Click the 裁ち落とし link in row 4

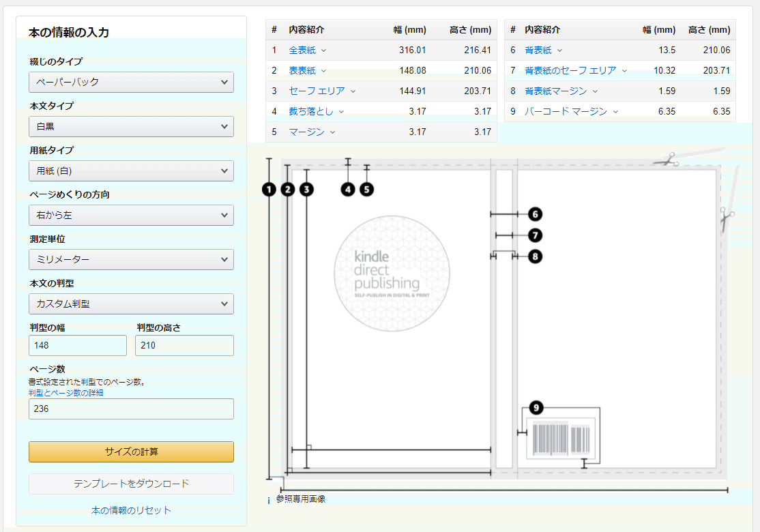point(310,111)
